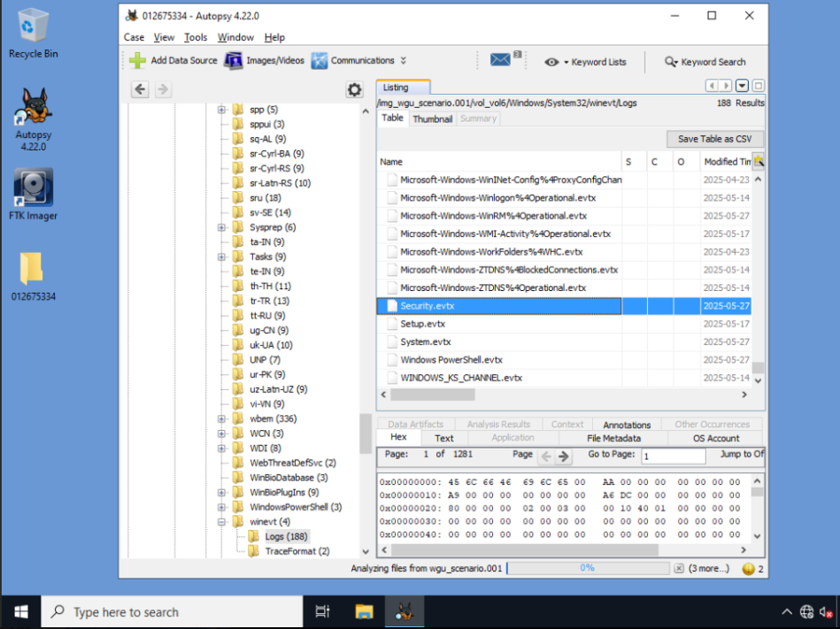Expand the Sysprep (6) folder node
Screen dimensions: 840x629
click(221, 227)
